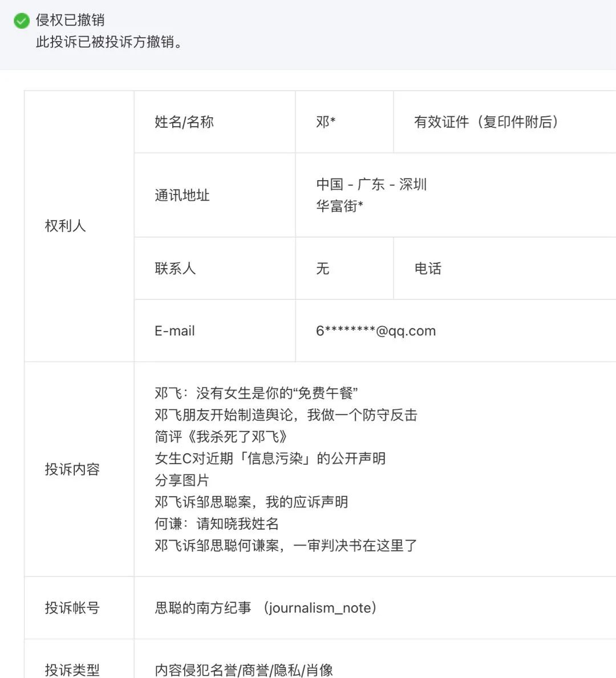Click the 权利人 section label
The width and height of the screenshot is (616, 678).
(65, 226)
